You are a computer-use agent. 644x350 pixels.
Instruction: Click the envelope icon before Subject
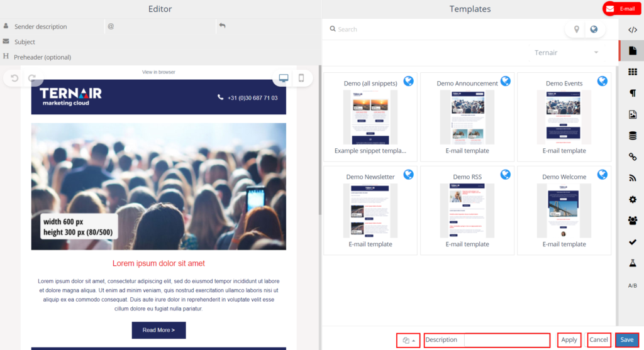click(x=6, y=41)
